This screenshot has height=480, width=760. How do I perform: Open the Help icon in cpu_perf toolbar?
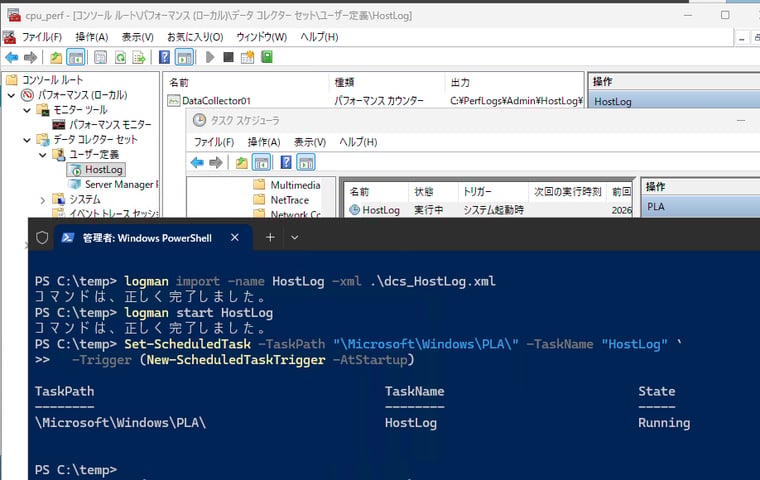pos(164,58)
